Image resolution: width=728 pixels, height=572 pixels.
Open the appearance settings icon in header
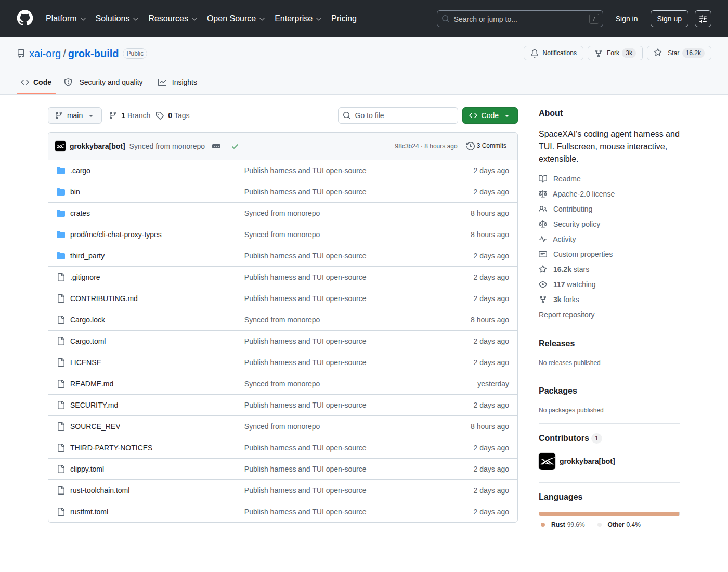(703, 19)
